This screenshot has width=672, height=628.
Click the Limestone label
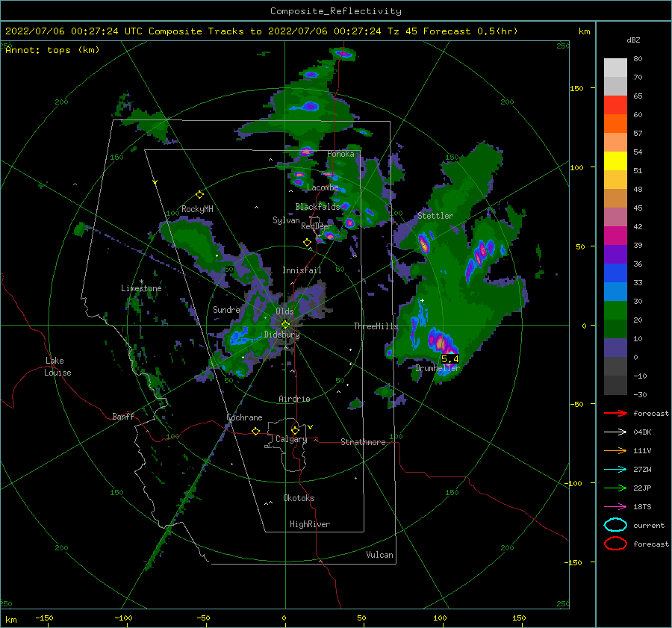pyautogui.click(x=141, y=288)
